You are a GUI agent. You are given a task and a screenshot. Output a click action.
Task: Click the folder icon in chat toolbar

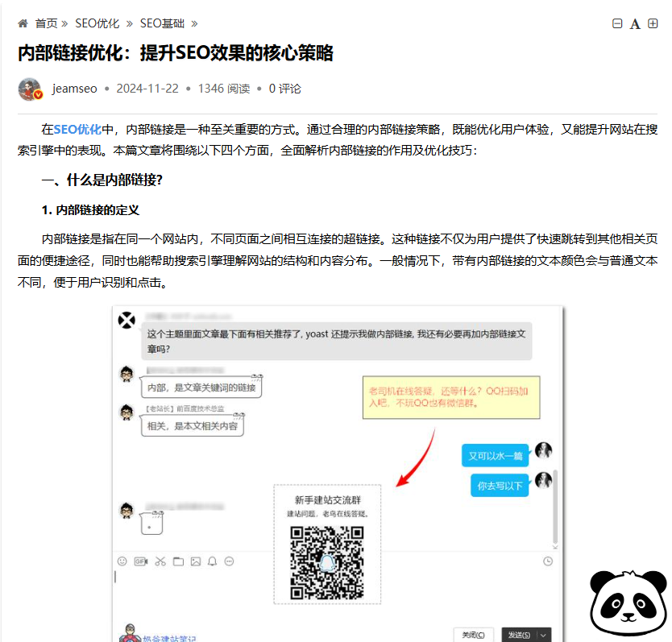click(x=178, y=561)
